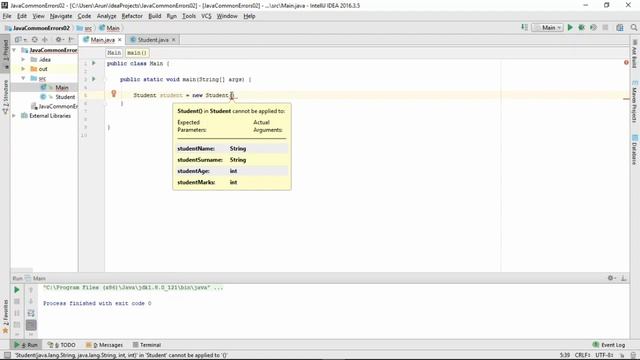Open the Messages tool window

click(x=104, y=345)
